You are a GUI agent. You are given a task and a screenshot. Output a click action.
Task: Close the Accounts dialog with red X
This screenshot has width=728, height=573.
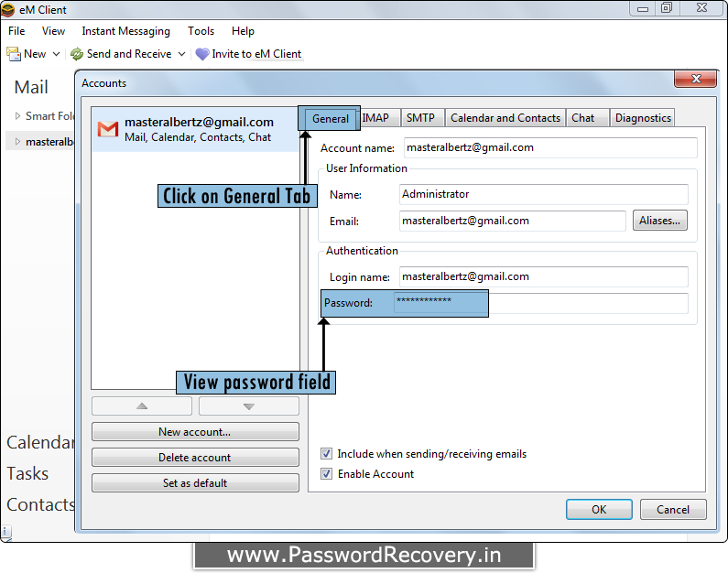(x=696, y=79)
